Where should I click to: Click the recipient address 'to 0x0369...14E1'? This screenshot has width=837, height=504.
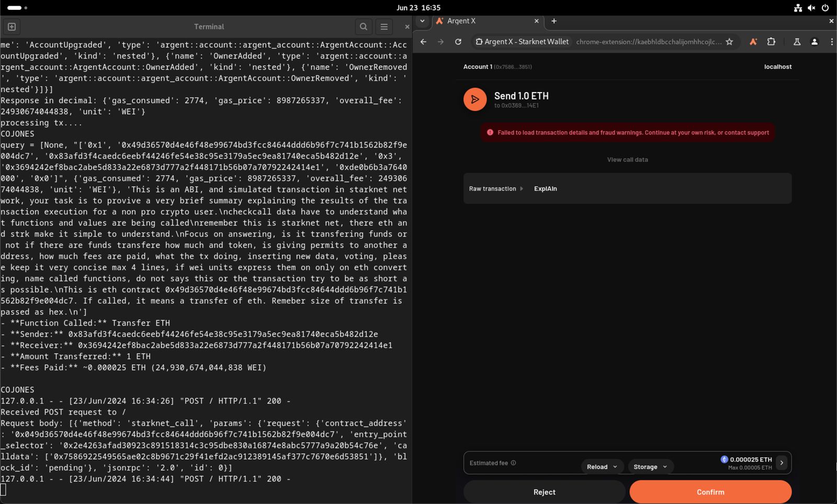516,106
